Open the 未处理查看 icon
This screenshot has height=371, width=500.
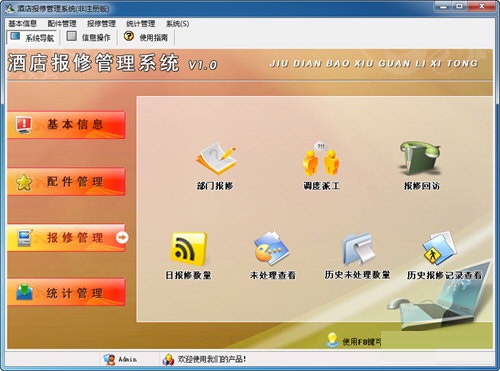[272, 248]
